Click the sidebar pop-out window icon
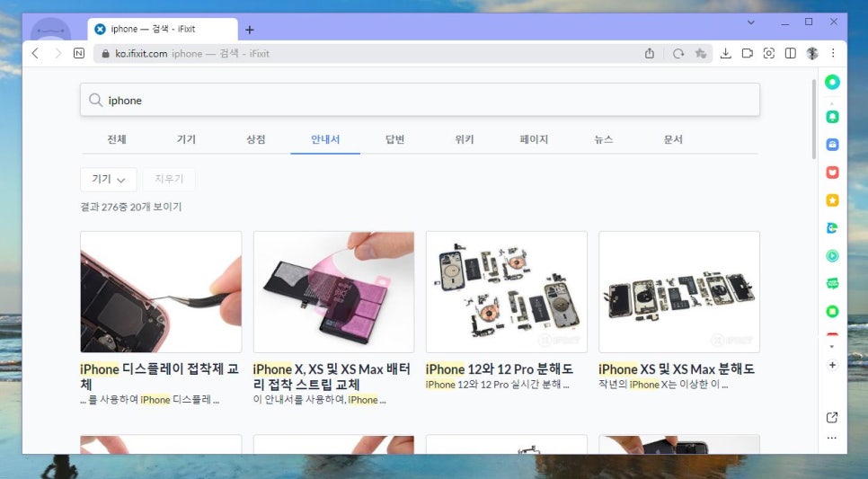The image size is (868, 479). pyautogui.click(x=831, y=418)
